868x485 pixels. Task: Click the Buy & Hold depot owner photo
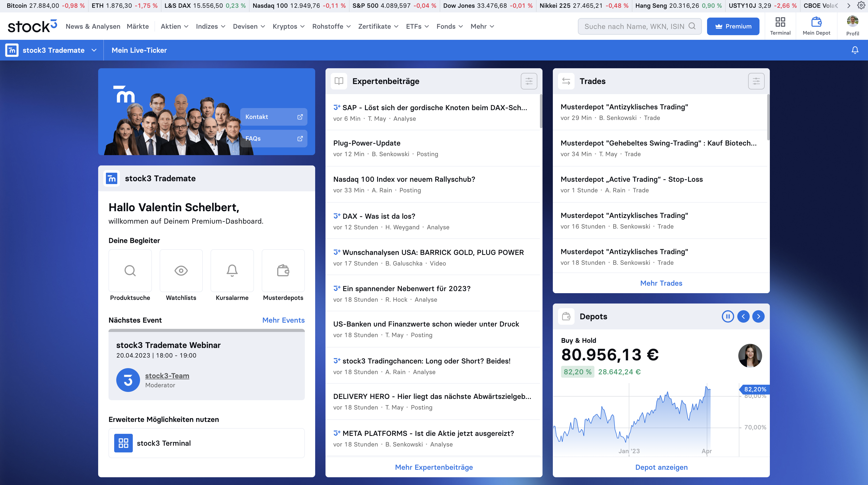(750, 355)
